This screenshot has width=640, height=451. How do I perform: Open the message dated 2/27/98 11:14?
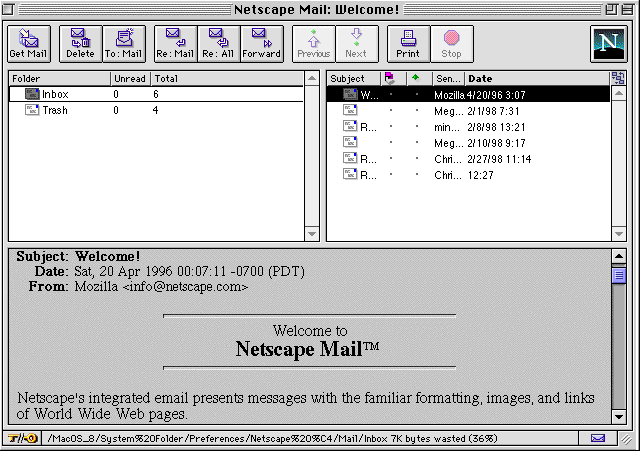click(x=497, y=159)
